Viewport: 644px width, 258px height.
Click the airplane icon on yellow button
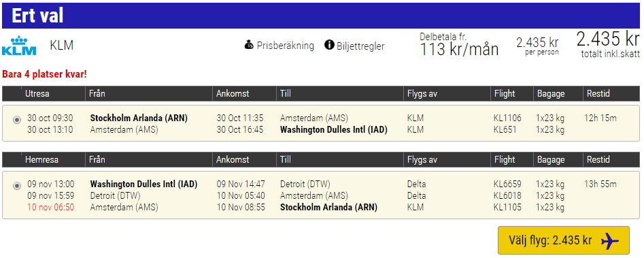coord(609,241)
